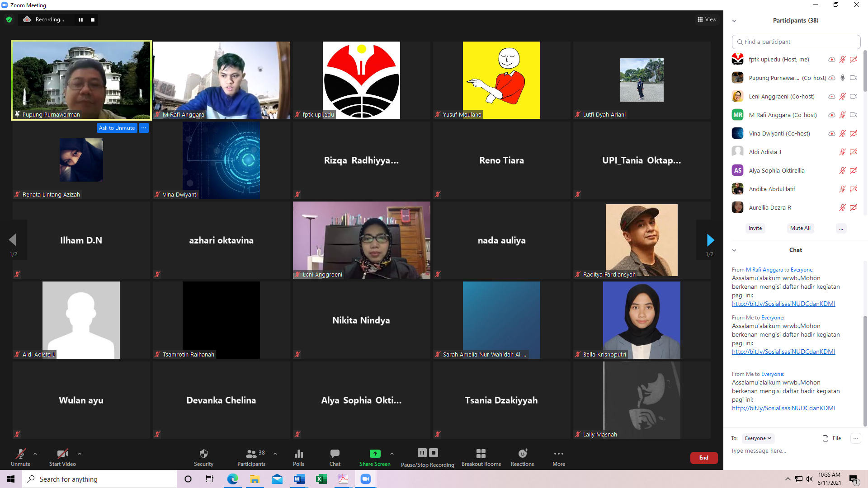868x488 pixels.
Task: Stop the recording with the square icon
Action: [93, 20]
